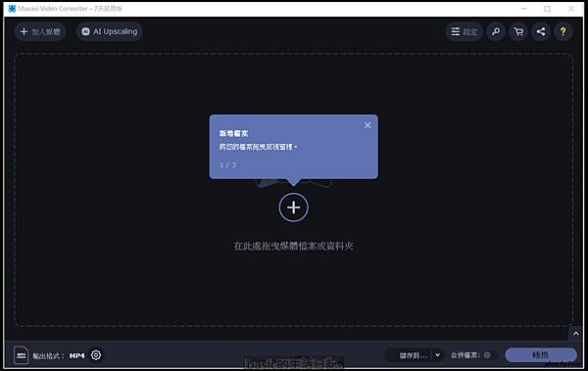This screenshot has width=588, height=371.
Task: Maximize the Movavi Video Converter window
Action: pos(547,9)
